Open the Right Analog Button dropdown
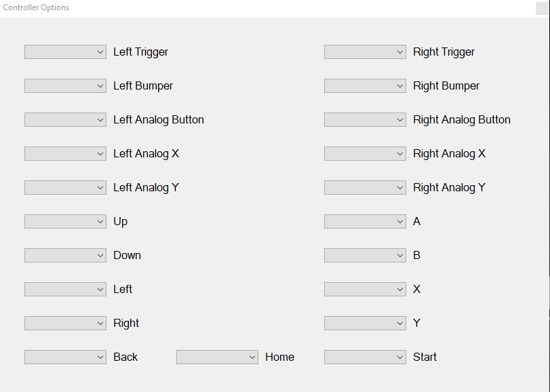 click(x=365, y=119)
